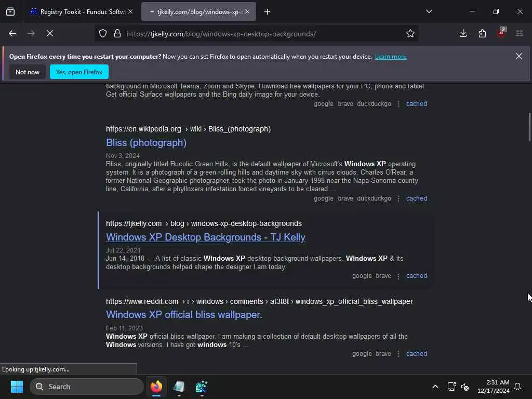Follow the Learn more link in notification
The width and height of the screenshot is (532, 399).
pyautogui.click(x=391, y=57)
